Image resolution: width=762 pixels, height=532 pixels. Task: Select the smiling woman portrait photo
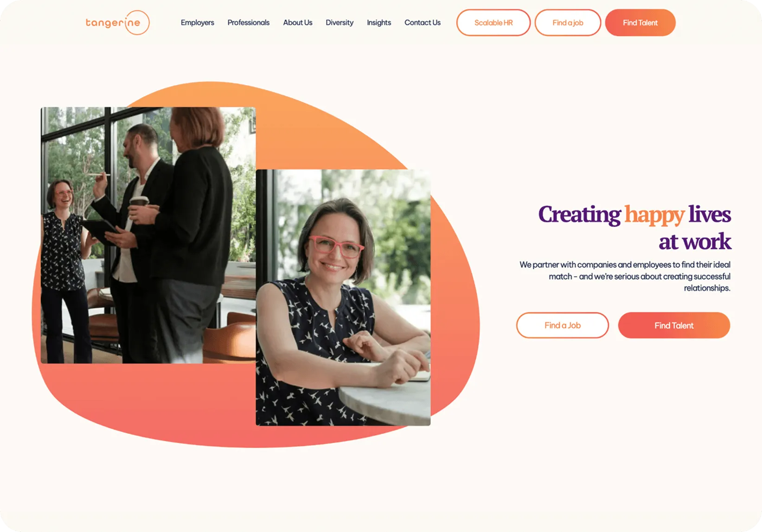click(x=343, y=298)
